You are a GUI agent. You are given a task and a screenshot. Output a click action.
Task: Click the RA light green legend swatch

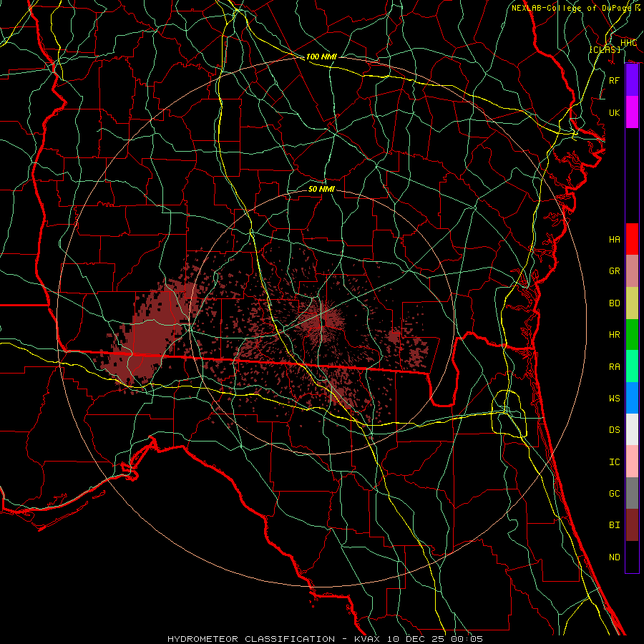click(632, 366)
